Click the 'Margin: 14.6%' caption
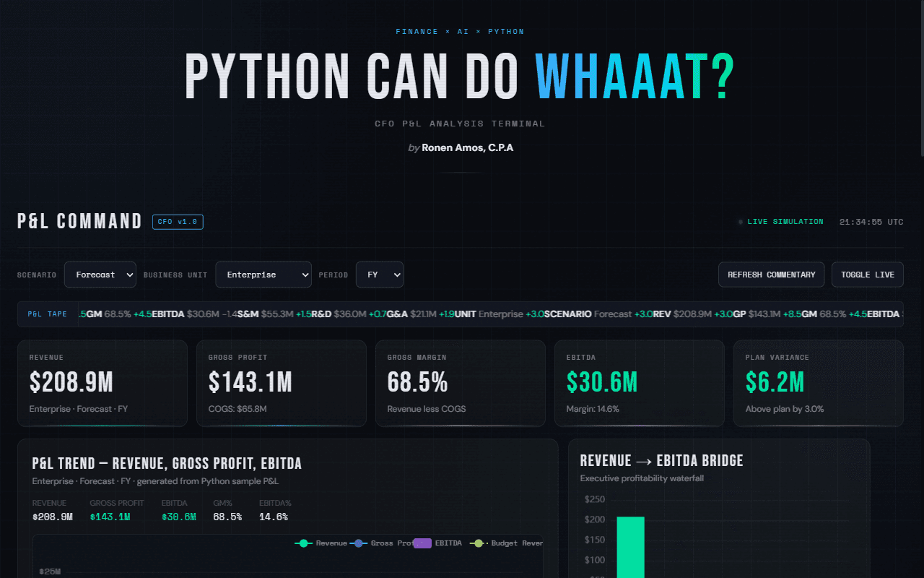 point(593,409)
